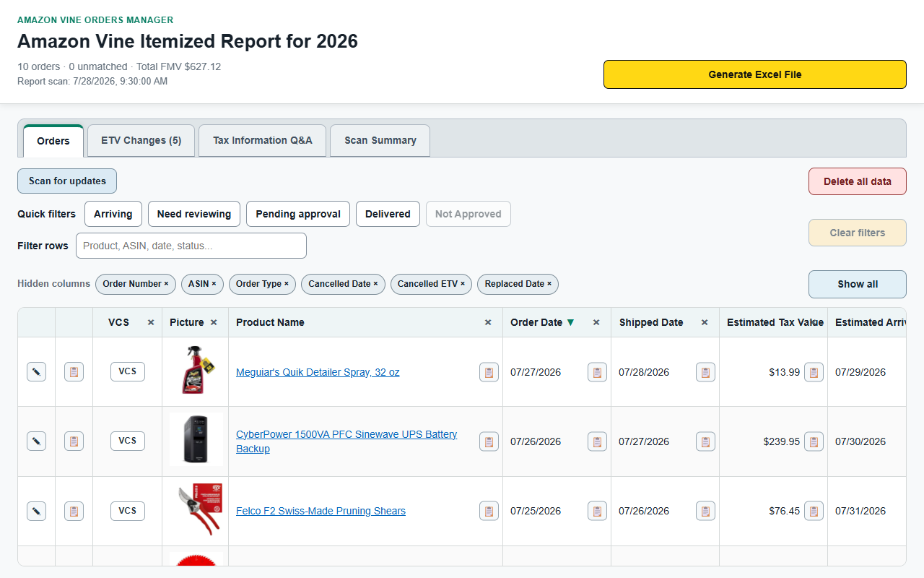Click the Clear filters button
924x578 pixels.
[858, 233]
